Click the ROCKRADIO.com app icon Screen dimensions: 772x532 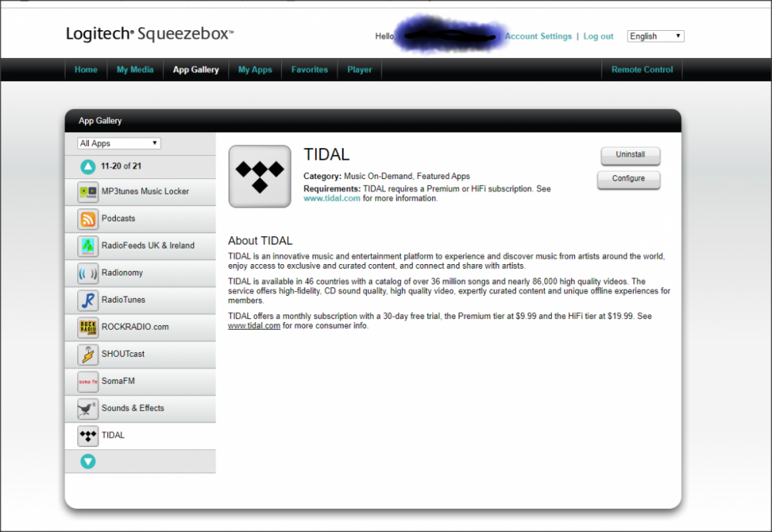pyautogui.click(x=88, y=327)
